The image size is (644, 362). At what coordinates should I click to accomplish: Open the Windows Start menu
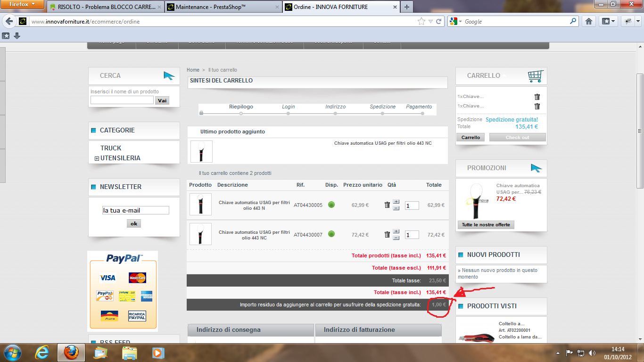12,352
